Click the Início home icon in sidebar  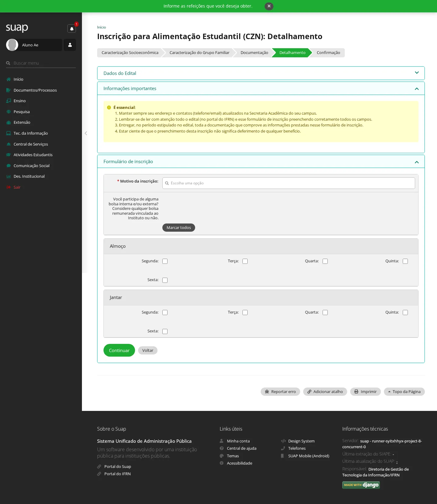(8, 79)
